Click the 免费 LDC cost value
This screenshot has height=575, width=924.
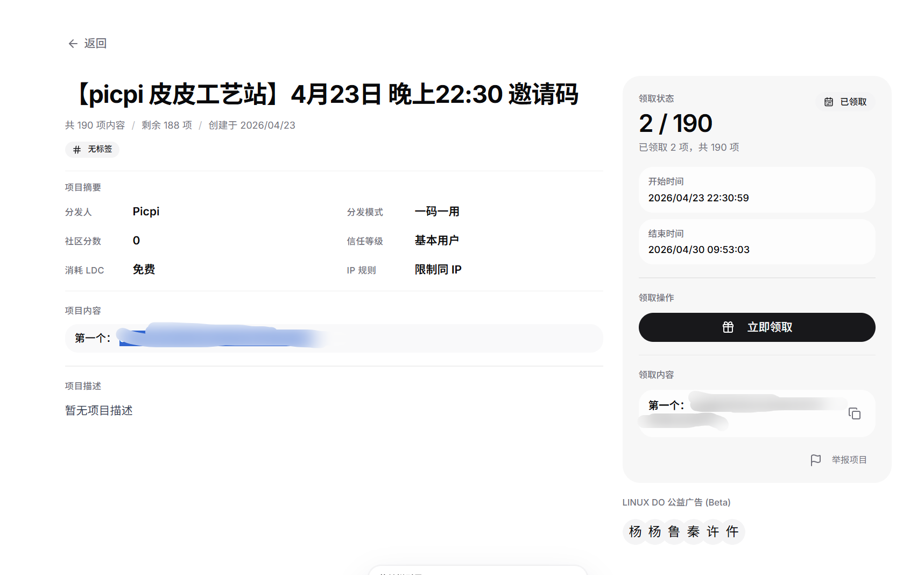[x=144, y=270]
